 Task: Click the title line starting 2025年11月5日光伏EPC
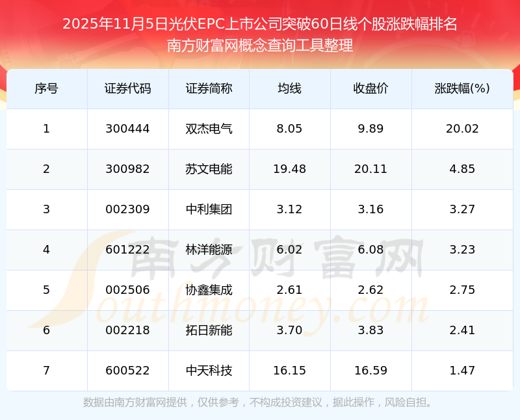[260, 24]
